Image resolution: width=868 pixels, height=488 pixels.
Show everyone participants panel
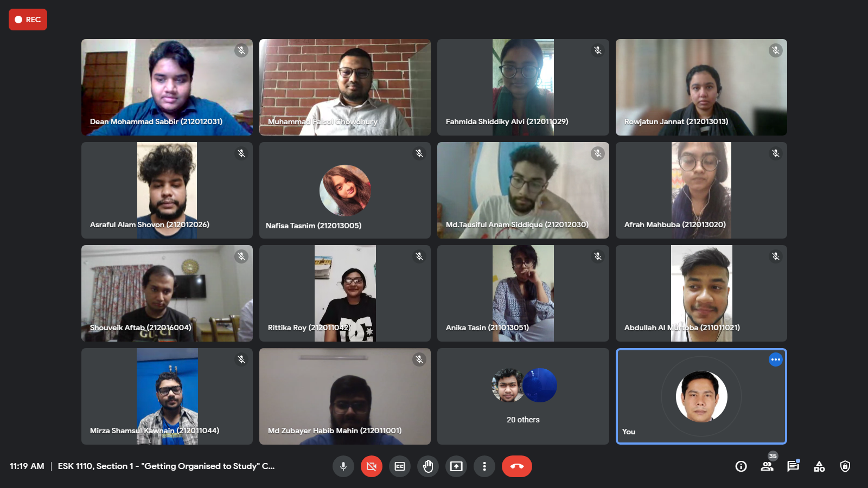tap(767, 466)
